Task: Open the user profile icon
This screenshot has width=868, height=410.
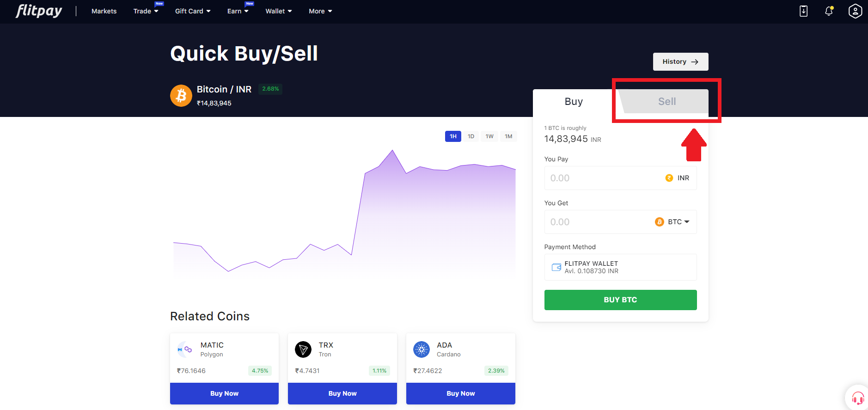Action: coord(855,11)
